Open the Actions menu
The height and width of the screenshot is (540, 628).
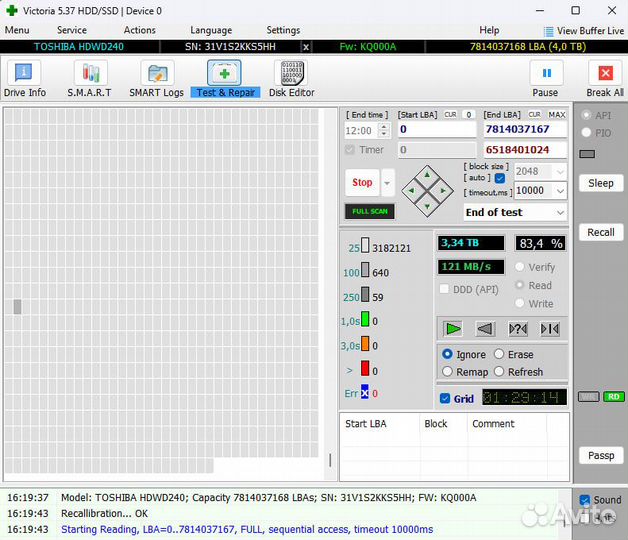pyautogui.click(x=139, y=30)
